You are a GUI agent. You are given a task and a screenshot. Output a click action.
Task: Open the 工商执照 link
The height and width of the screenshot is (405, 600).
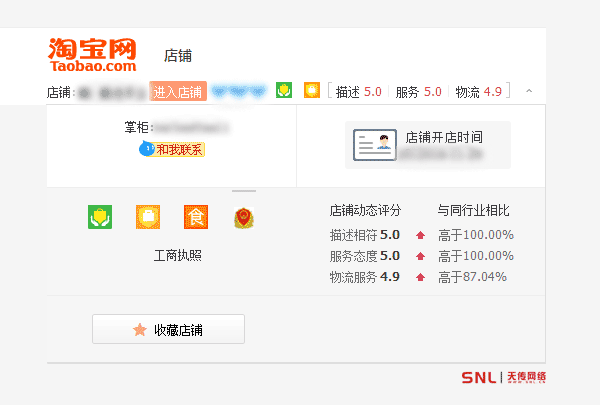pyautogui.click(x=178, y=255)
